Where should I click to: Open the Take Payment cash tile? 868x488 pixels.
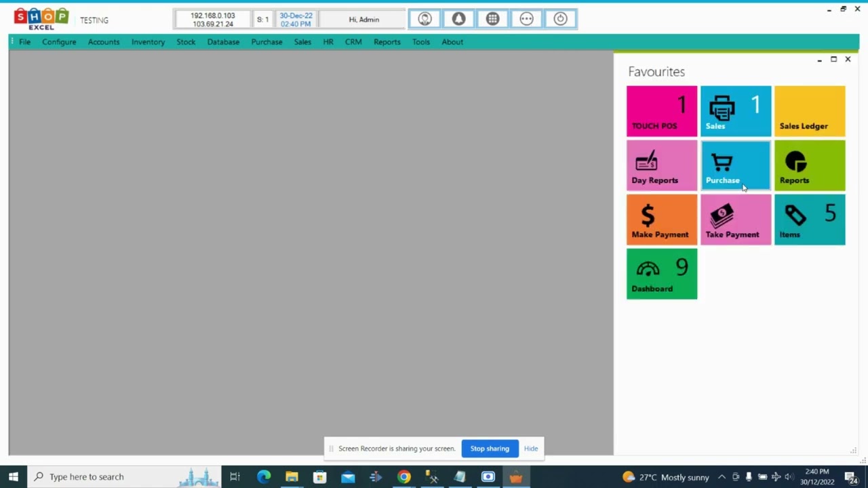coord(736,220)
